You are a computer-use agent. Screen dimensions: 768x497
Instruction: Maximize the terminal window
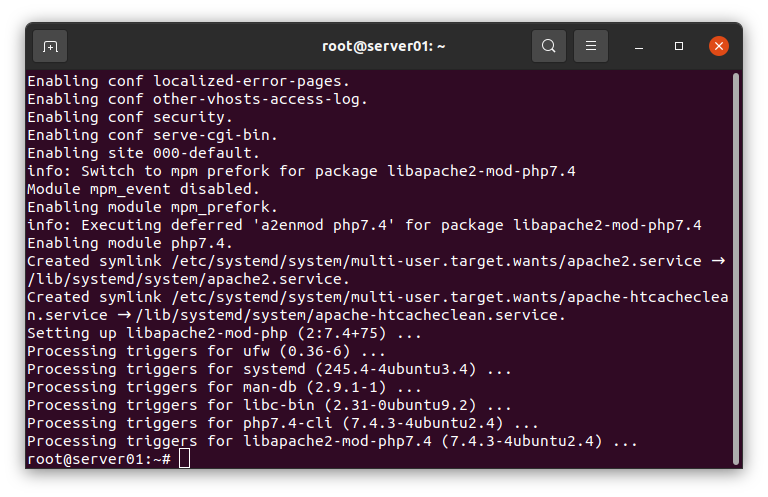(678, 46)
